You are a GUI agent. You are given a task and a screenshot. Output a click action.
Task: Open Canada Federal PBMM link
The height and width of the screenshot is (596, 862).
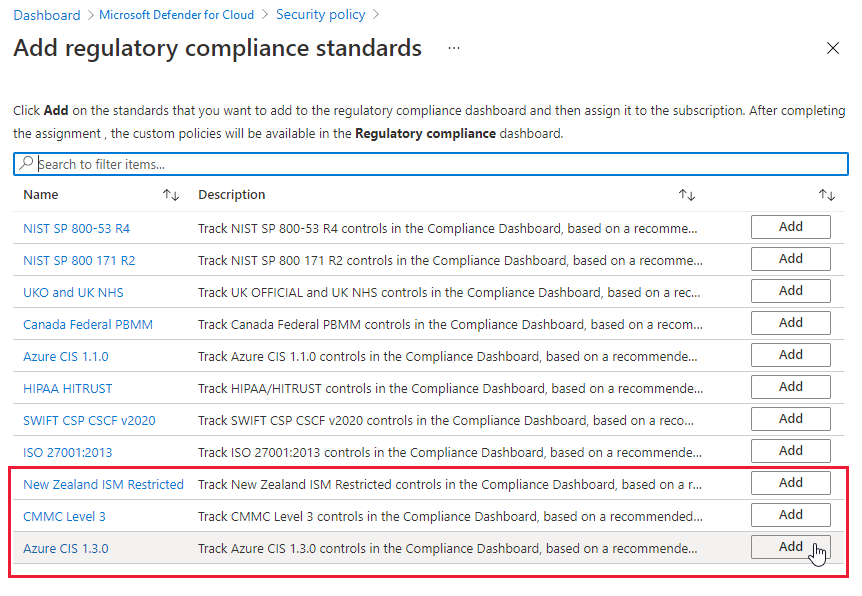click(88, 324)
